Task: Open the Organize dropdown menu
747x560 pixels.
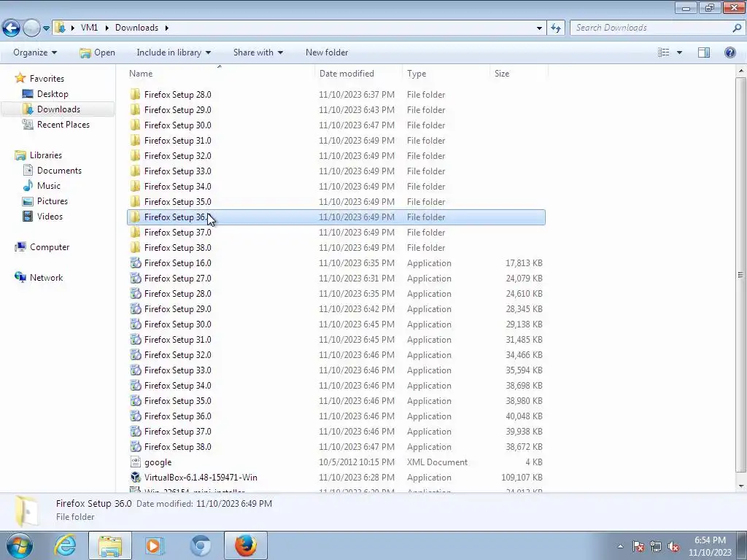Action: click(x=35, y=52)
